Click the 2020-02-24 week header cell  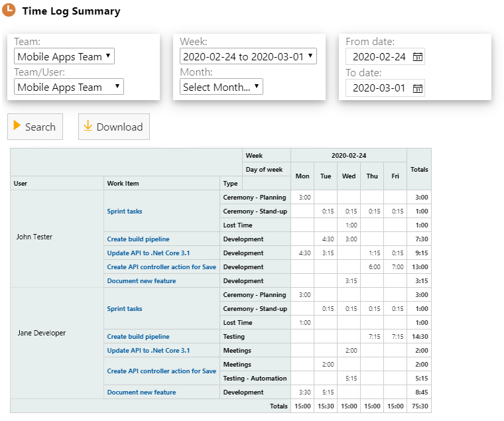(x=349, y=156)
